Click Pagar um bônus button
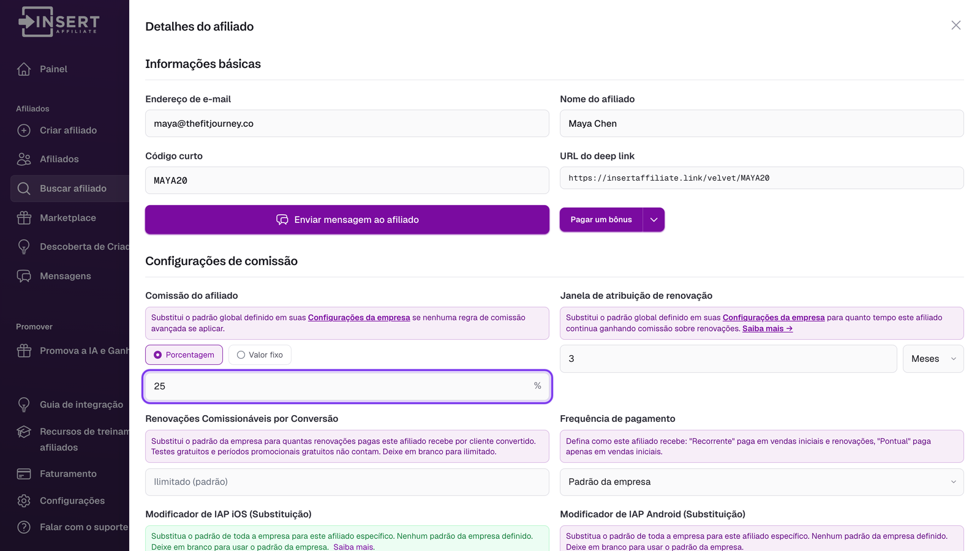 pos(601,220)
